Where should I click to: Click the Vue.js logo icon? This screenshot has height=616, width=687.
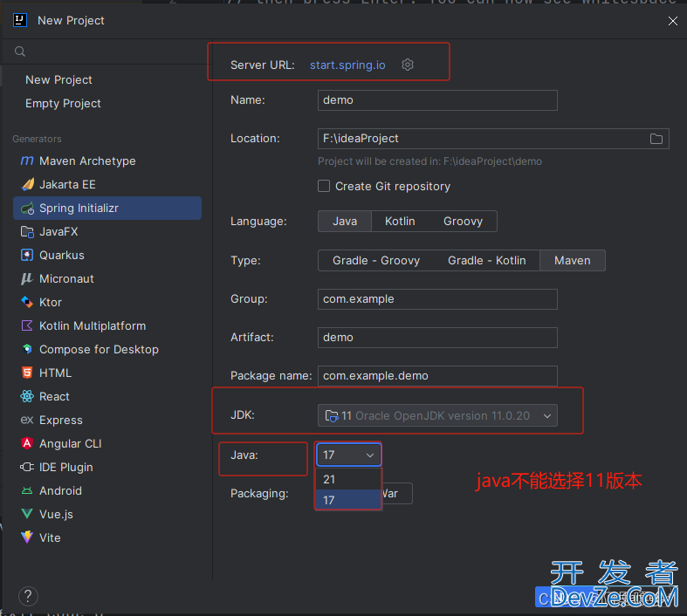point(27,514)
